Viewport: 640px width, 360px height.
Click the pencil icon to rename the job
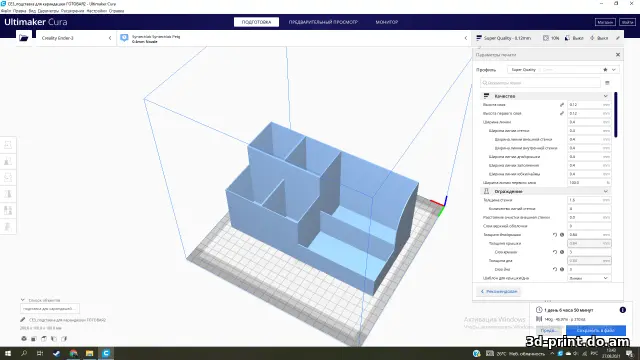[23, 320]
